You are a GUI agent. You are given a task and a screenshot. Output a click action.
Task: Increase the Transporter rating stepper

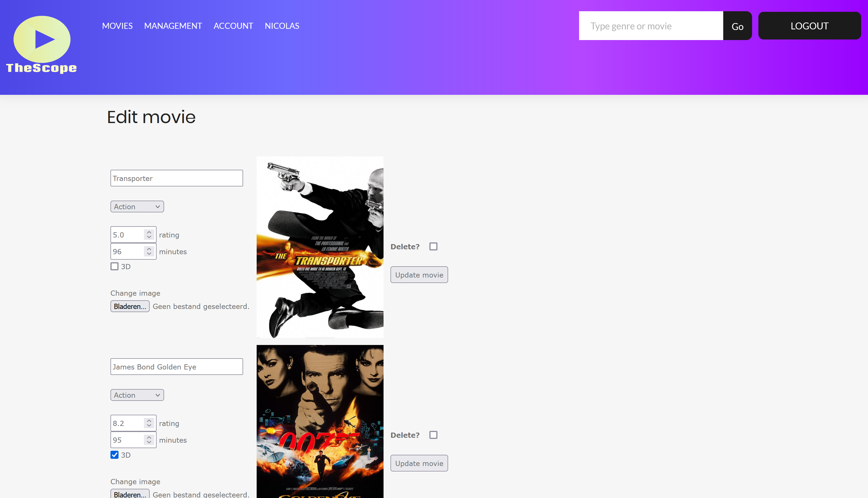coord(149,232)
